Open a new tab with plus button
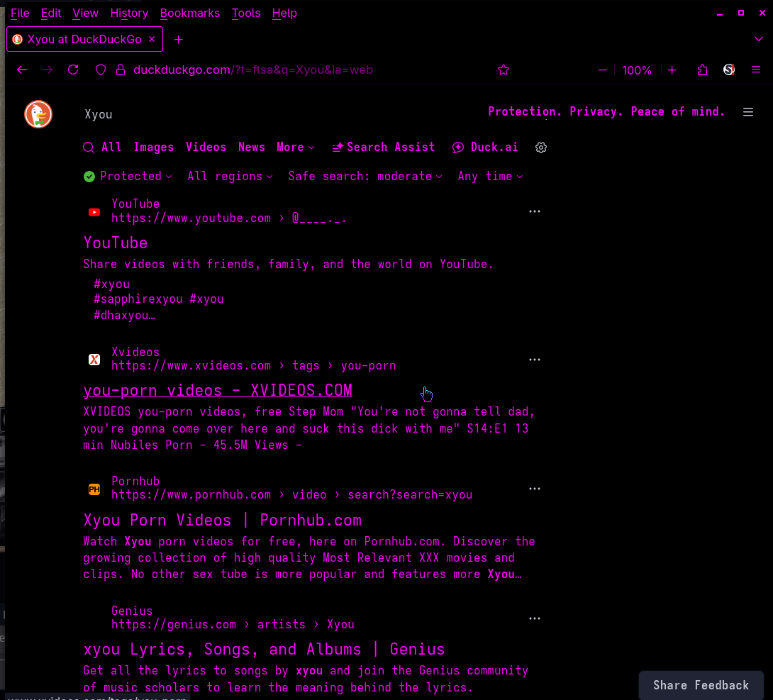Image resolution: width=773 pixels, height=700 pixels. point(179,40)
